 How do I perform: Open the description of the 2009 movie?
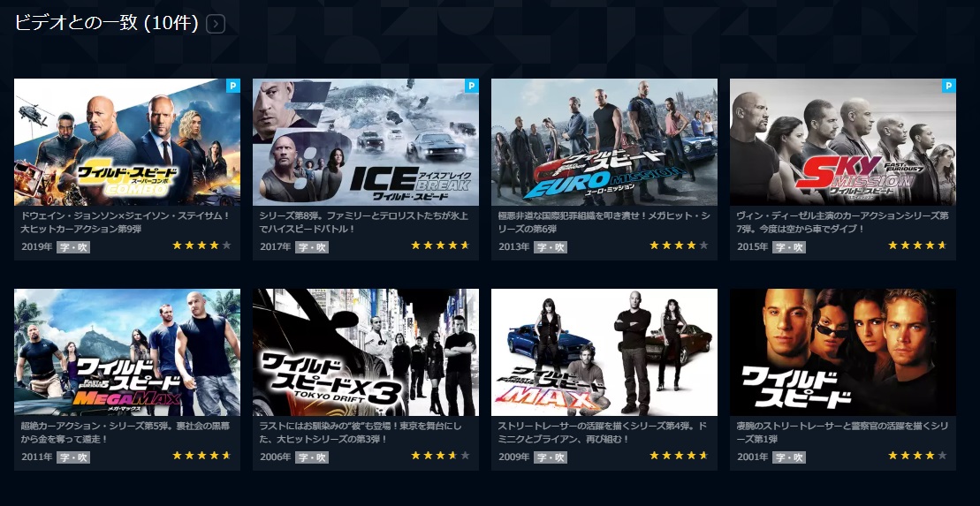pos(603,433)
